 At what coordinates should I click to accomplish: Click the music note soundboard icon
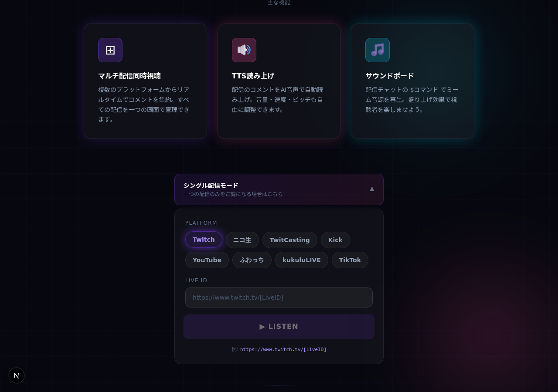click(378, 50)
